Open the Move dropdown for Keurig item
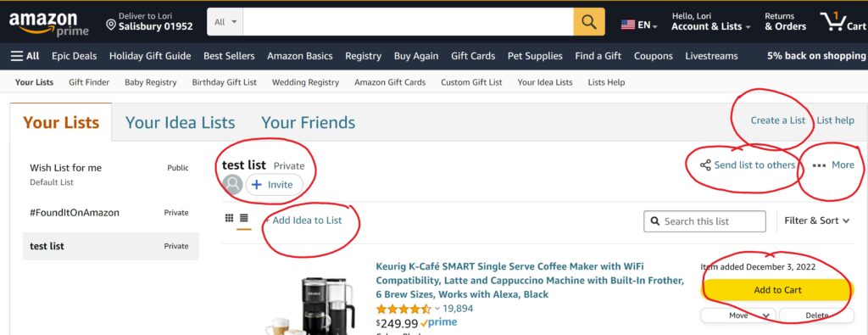868x335 pixels. (738, 315)
